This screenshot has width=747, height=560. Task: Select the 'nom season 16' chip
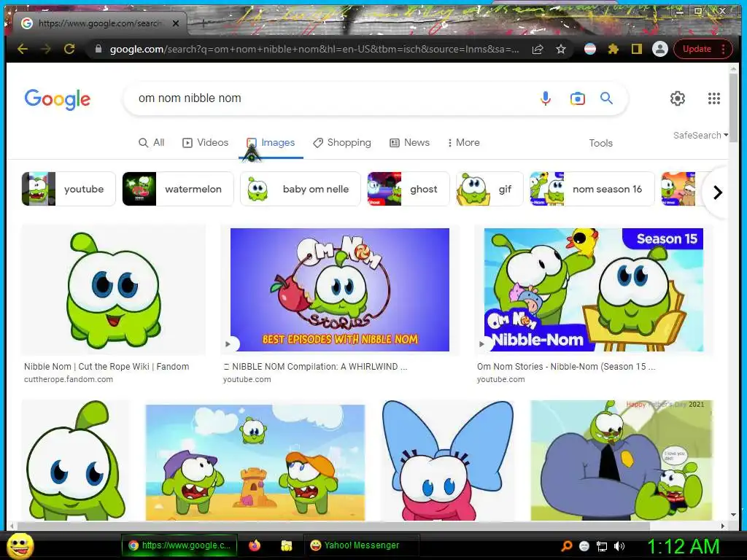(592, 189)
